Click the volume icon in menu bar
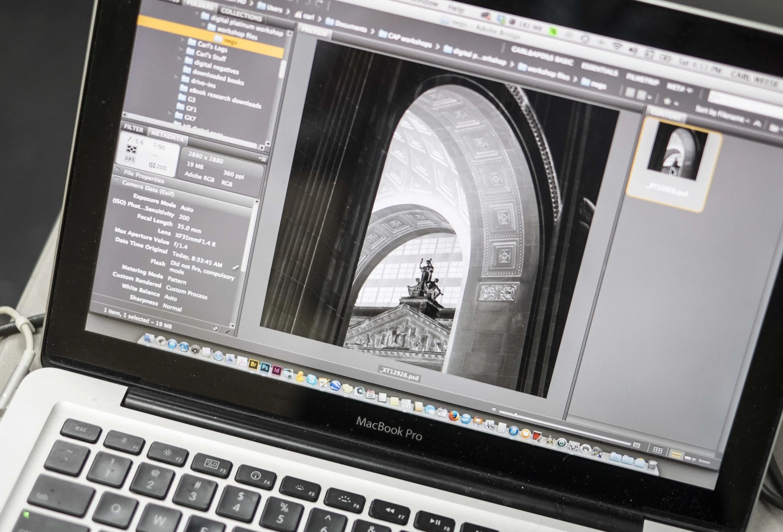 [x=632, y=50]
